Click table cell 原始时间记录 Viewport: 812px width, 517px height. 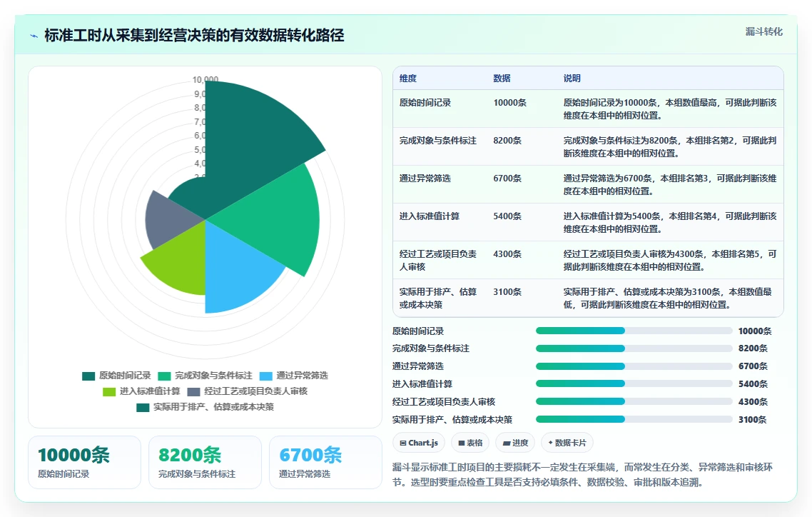(425, 103)
